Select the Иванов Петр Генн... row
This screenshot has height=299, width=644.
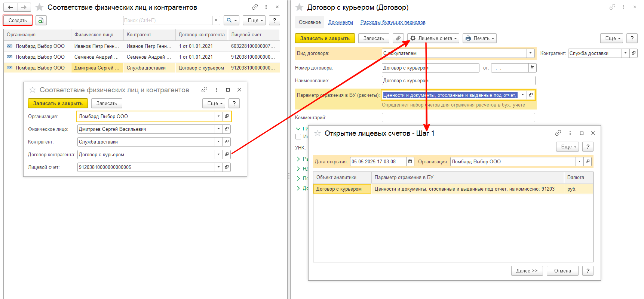[x=142, y=46]
